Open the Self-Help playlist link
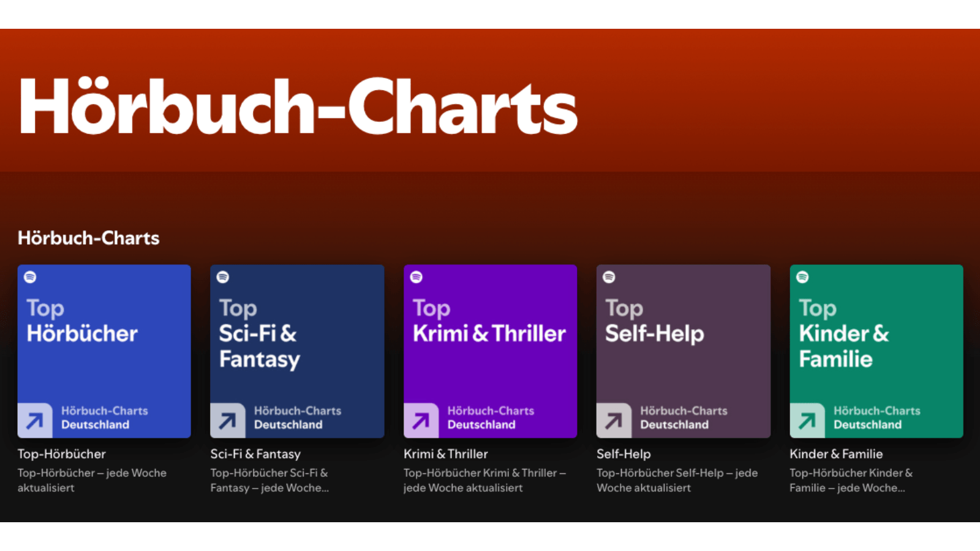Screen dimensions: 980x551 (623, 454)
